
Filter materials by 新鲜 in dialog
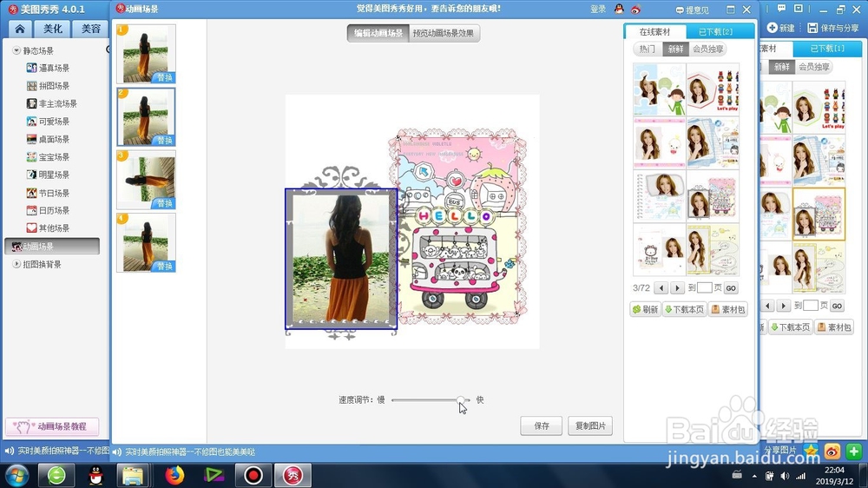click(x=675, y=49)
